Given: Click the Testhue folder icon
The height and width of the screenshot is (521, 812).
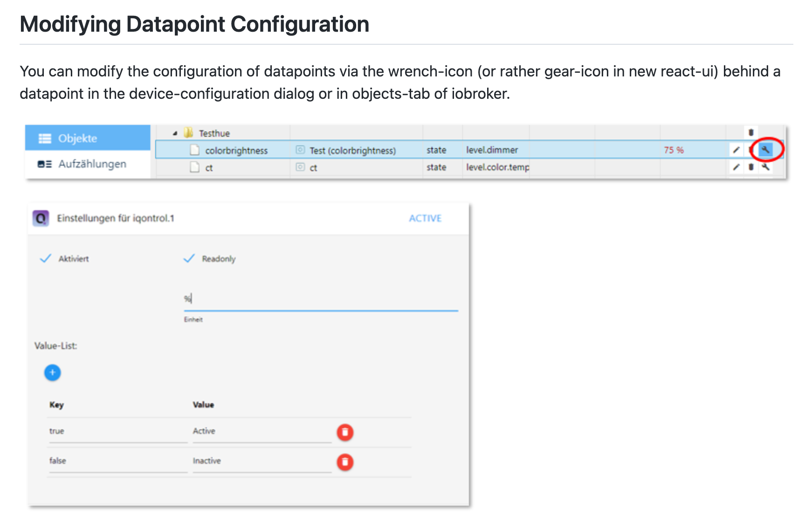Looking at the screenshot, I should 188,133.
